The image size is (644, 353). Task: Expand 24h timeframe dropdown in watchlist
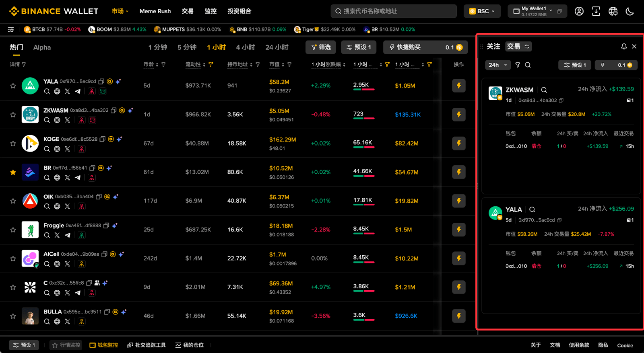[498, 65]
